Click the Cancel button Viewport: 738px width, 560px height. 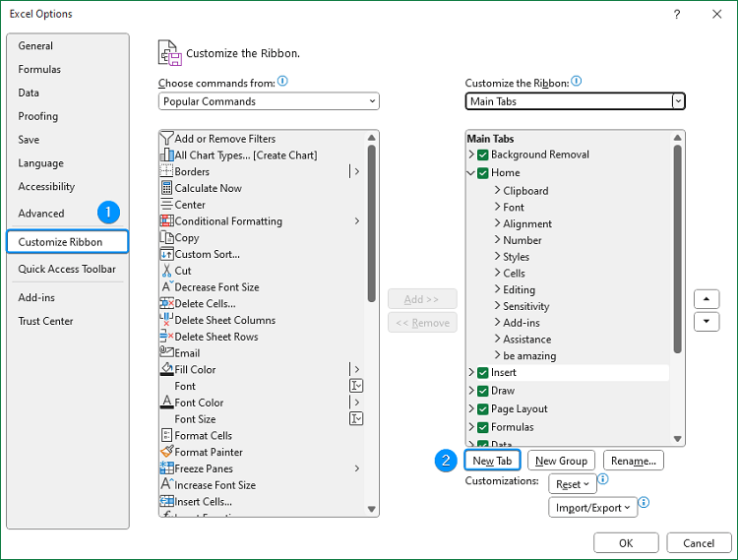click(699, 543)
